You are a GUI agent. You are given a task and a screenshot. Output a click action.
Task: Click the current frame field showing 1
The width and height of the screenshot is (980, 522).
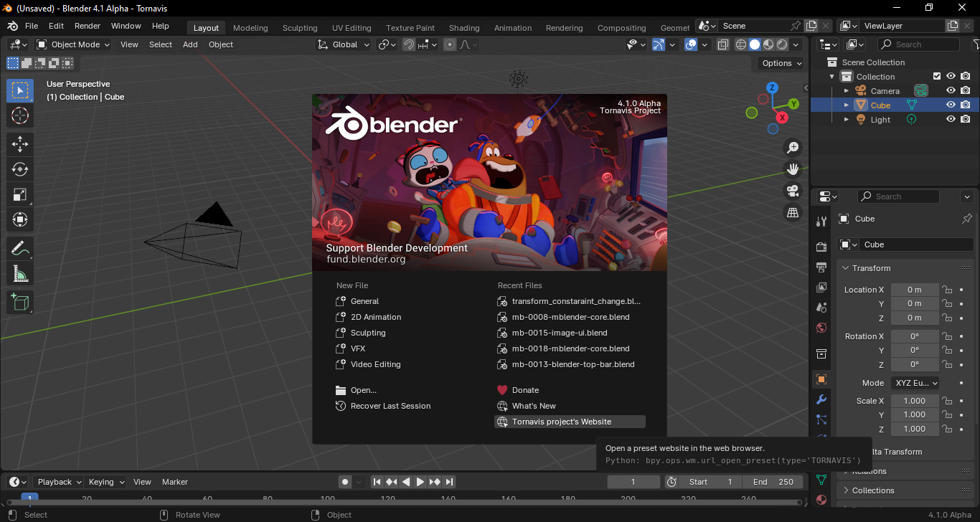click(633, 482)
